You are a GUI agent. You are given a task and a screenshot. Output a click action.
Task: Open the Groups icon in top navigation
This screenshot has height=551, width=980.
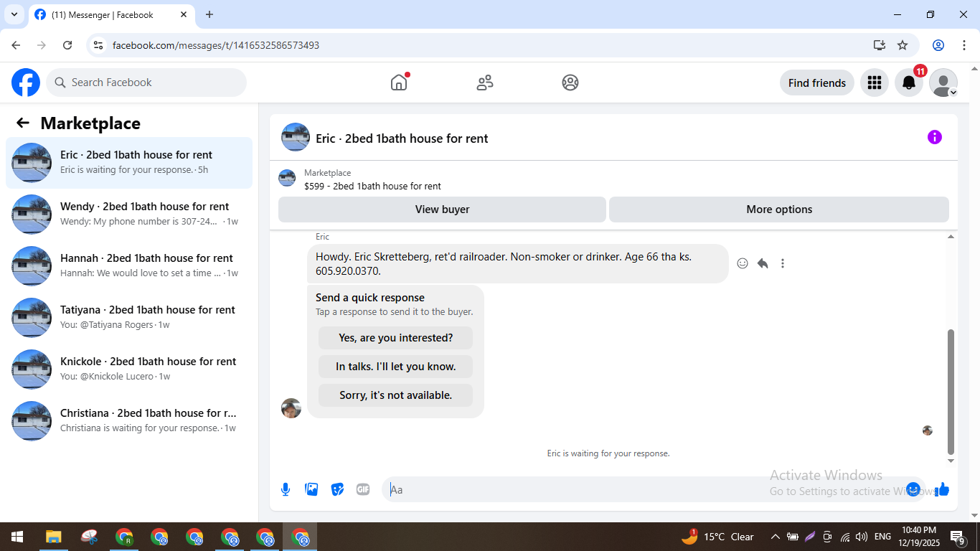coord(570,83)
